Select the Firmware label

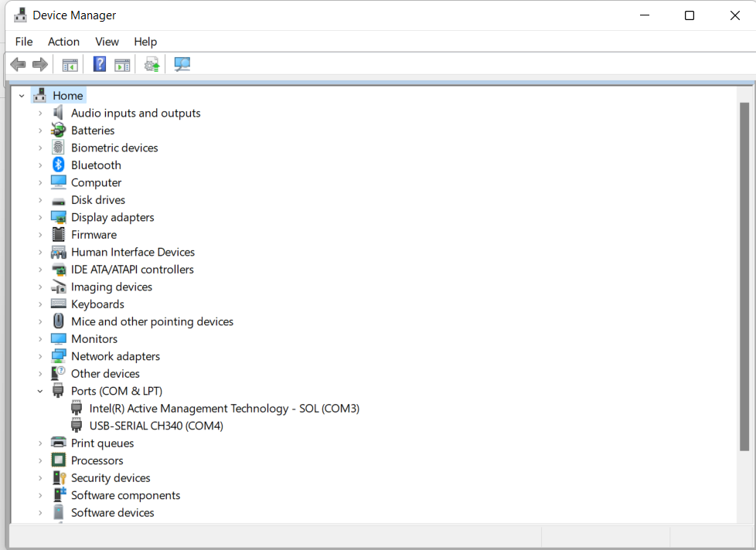pyautogui.click(x=94, y=235)
